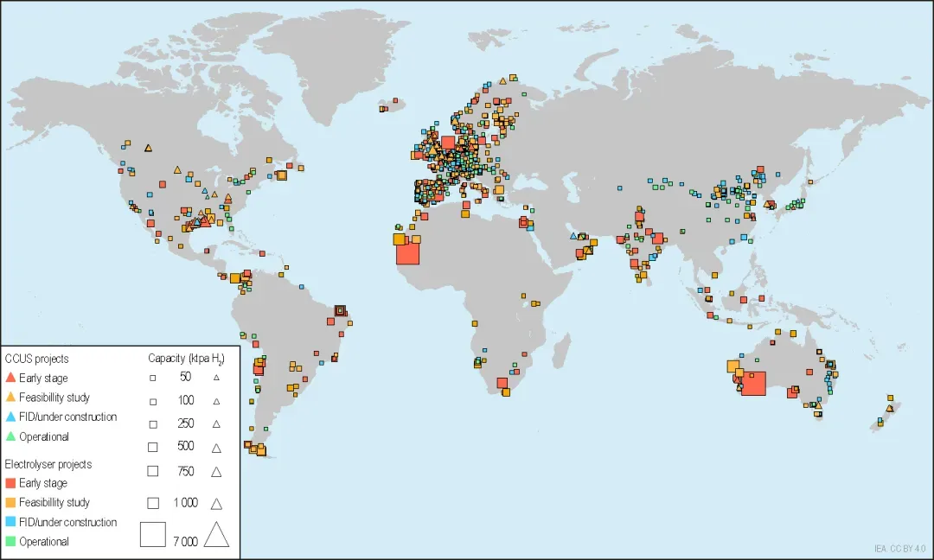Click the large red square in Western Australia
This screenshot has height=560, width=934.
[753, 383]
